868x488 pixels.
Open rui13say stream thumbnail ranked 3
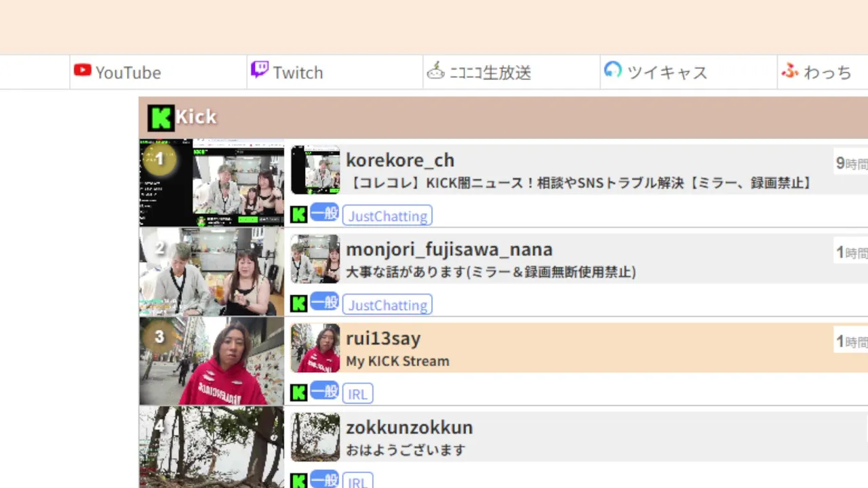point(212,361)
